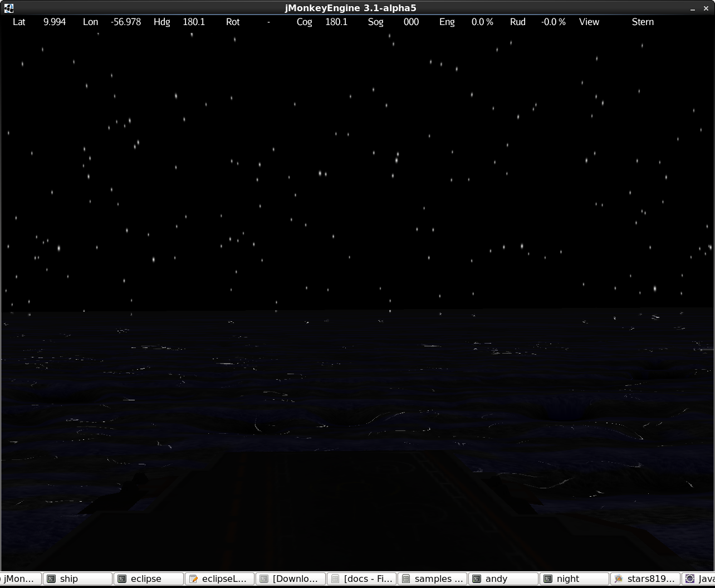
Task: Open the ship terminal from taskbar
Action: (x=77, y=579)
